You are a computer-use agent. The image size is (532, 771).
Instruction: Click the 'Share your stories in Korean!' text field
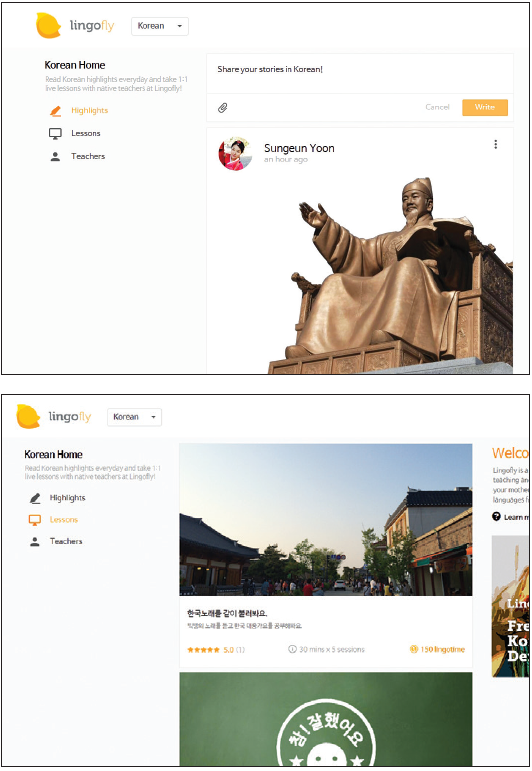tap(360, 73)
